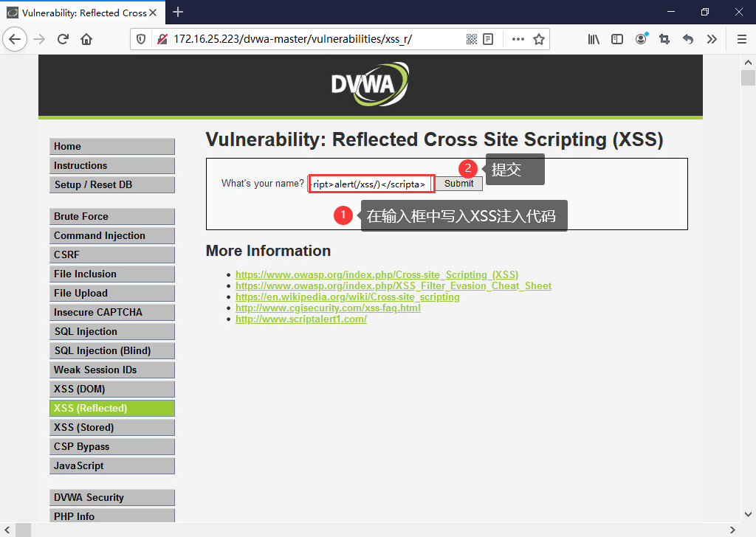Viewport: 756px width, 537px height.
Task: Open the Firefox account icon
Action: click(641, 39)
